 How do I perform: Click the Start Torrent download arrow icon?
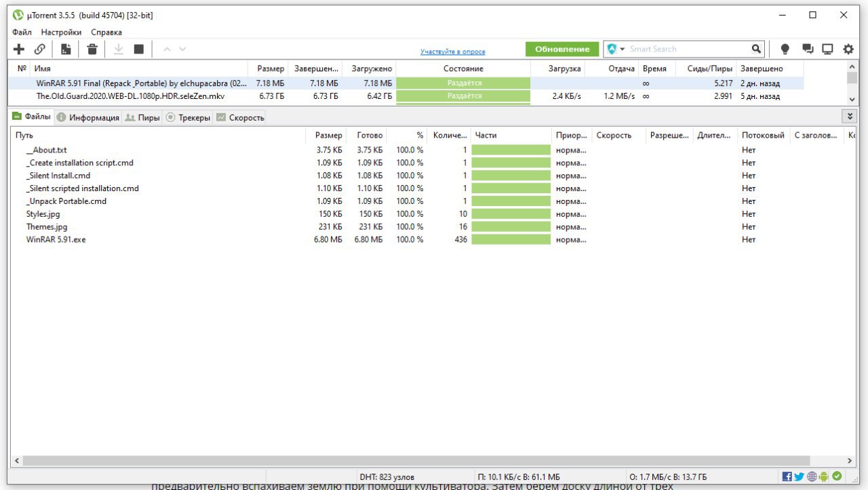118,49
